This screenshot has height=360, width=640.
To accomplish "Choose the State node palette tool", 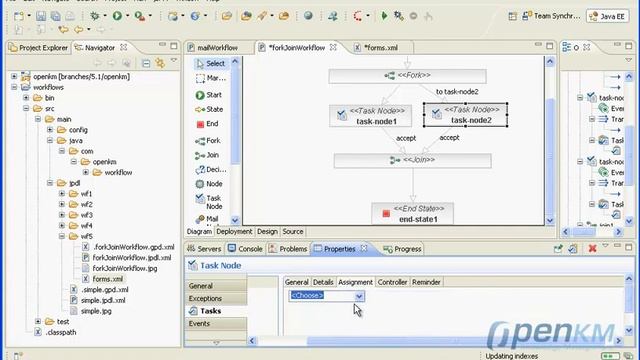I will tap(209, 109).
